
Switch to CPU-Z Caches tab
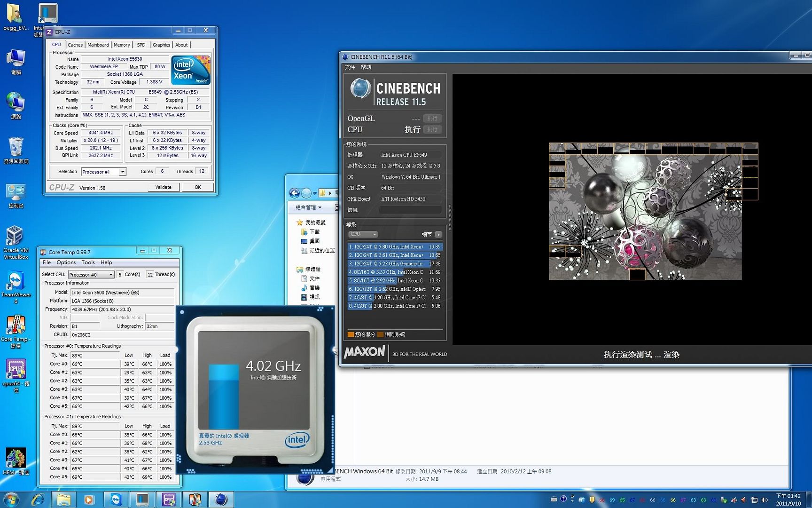point(75,45)
